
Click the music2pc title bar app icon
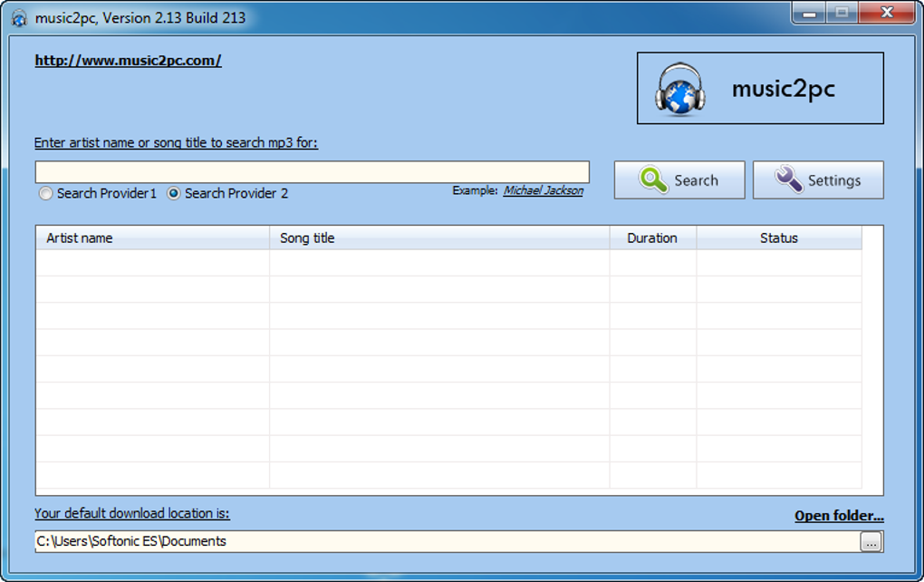pos(19,18)
